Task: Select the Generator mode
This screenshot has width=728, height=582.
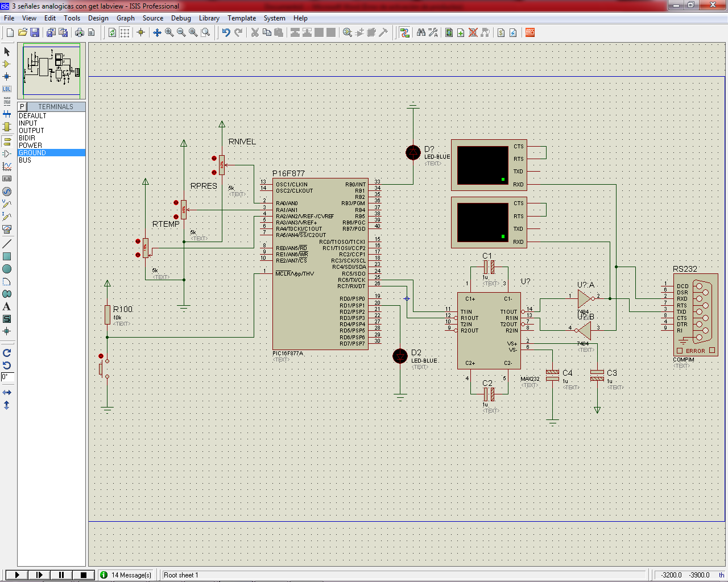Action: (x=7, y=192)
